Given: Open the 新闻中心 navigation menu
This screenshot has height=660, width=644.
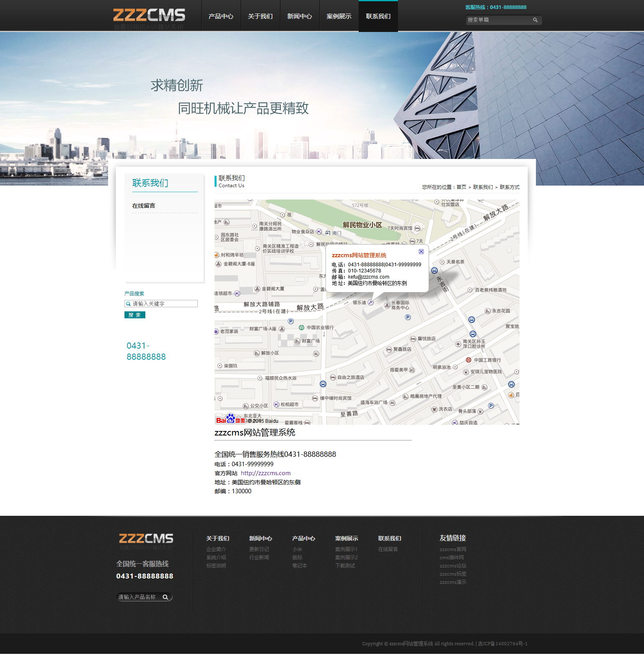Looking at the screenshot, I should click(300, 16).
